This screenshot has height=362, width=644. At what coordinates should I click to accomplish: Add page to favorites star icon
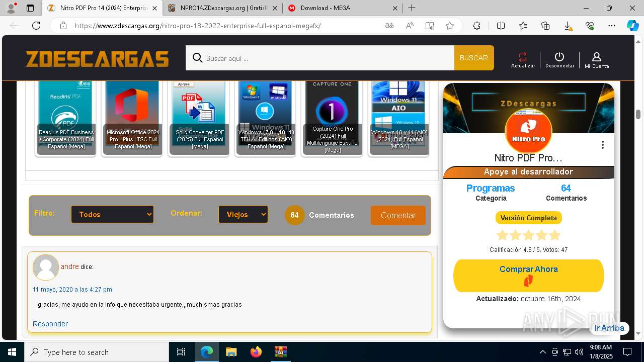450,26
